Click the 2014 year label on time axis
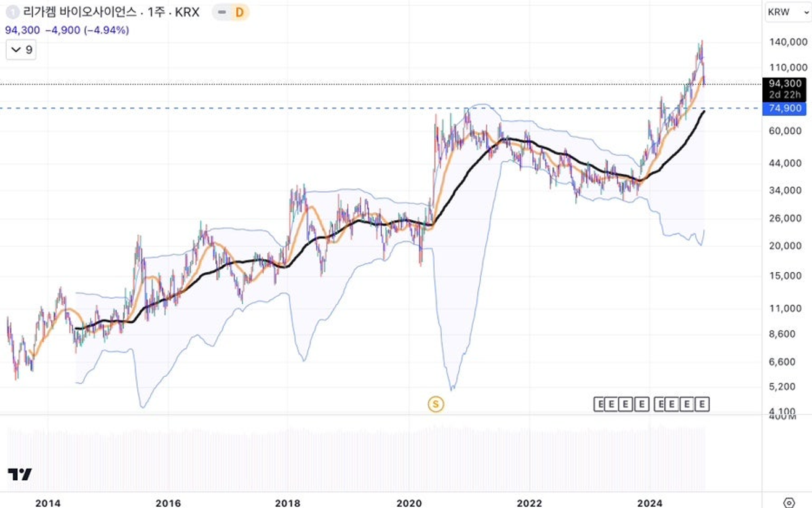812x508 pixels. click(48, 503)
